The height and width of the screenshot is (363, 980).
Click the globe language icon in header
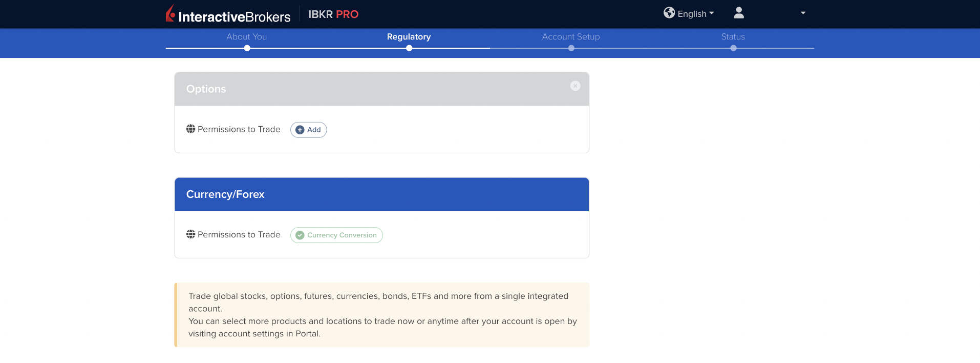tap(669, 13)
